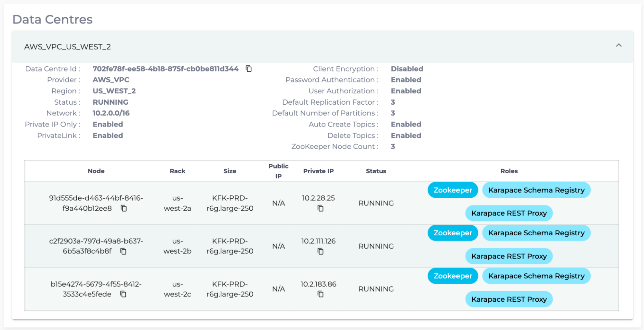Copy private IP 10.2.183.86
The width and height of the screenshot is (644, 330).
(x=320, y=294)
